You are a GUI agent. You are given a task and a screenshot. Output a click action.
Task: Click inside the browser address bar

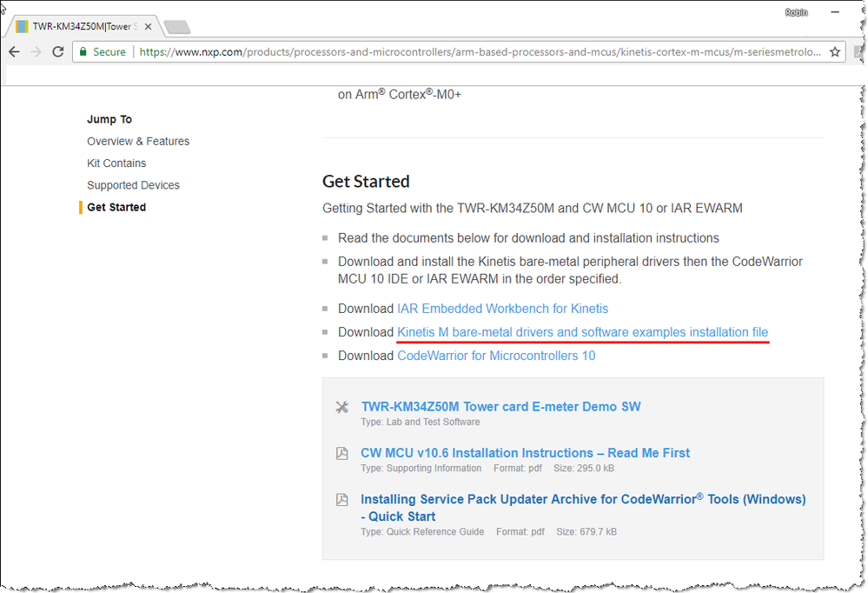434,52
